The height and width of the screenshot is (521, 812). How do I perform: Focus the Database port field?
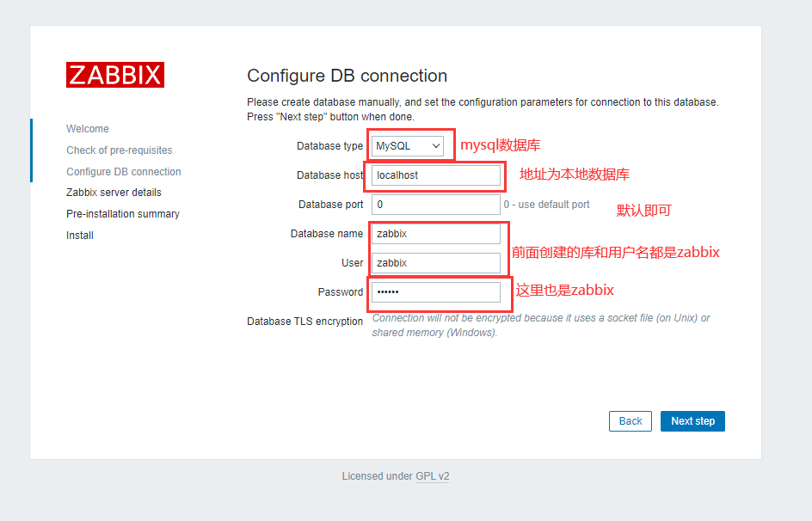tap(436, 205)
